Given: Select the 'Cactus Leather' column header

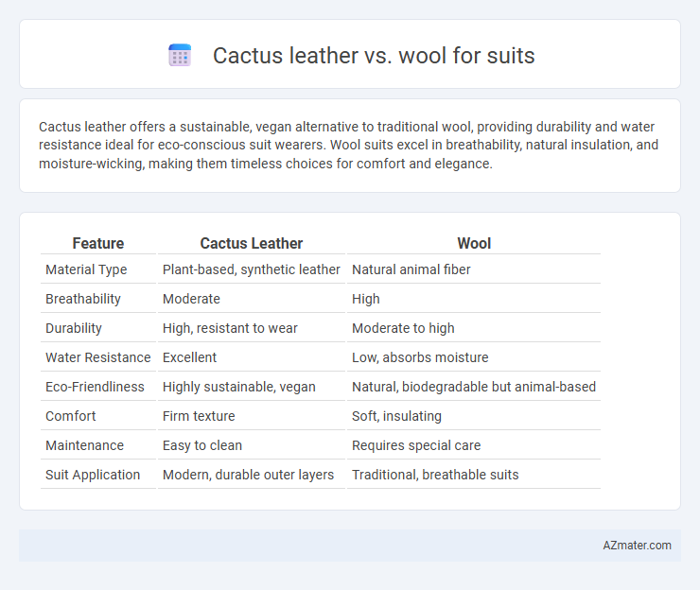Looking at the screenshot, I should point(252,243).
